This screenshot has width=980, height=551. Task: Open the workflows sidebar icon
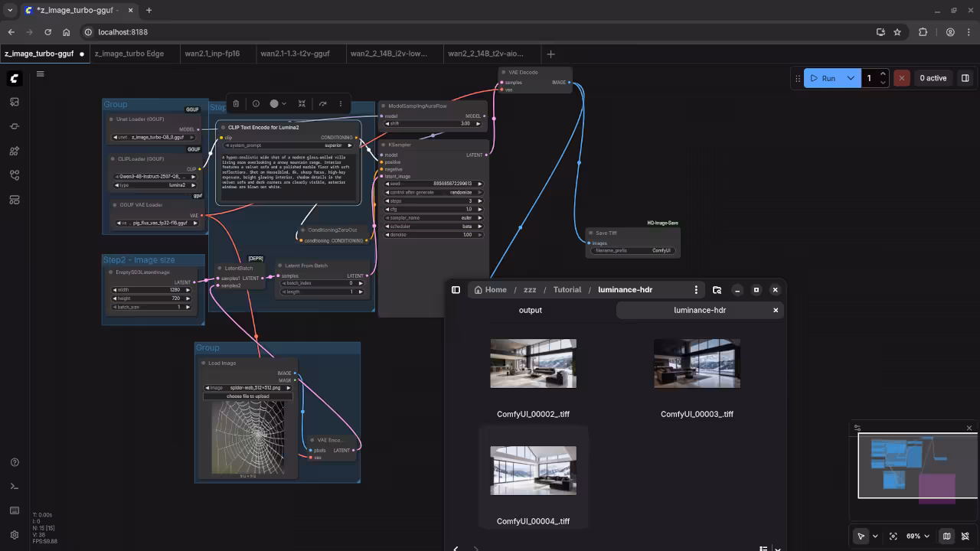(15, 175)
